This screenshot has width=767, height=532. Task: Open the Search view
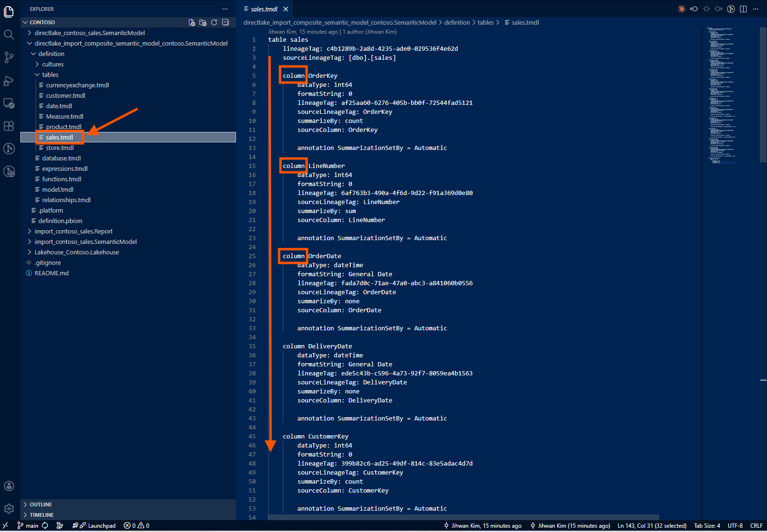pyautogui.click(x=9, y=34)
